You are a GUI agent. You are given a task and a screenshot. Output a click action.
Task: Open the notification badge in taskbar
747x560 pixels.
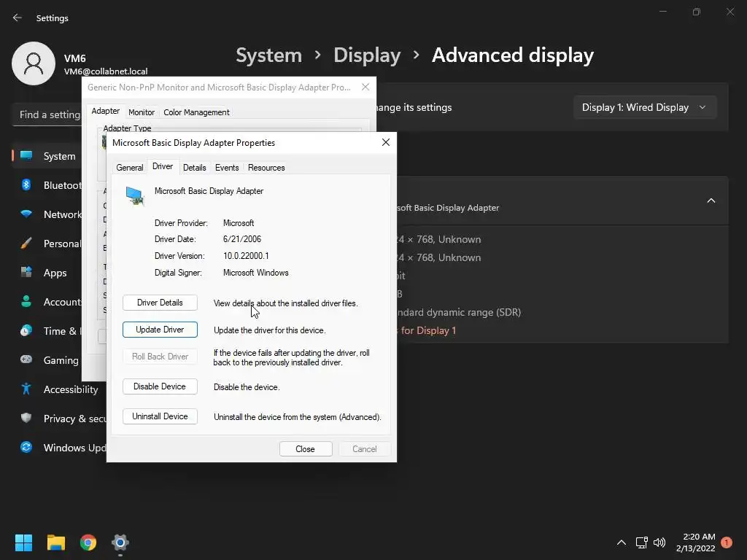727,542
